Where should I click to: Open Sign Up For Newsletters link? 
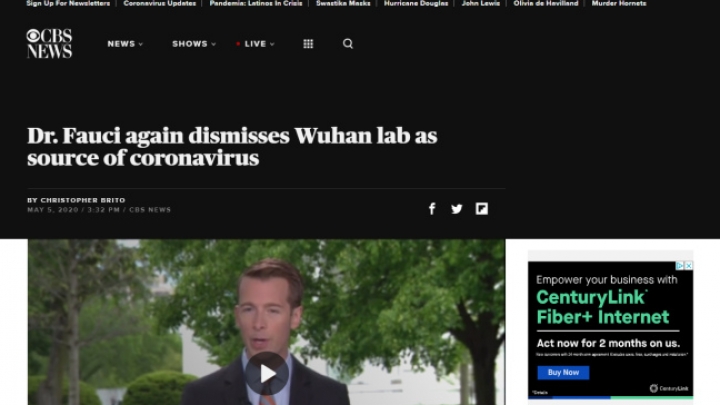[x=68, y=3]
